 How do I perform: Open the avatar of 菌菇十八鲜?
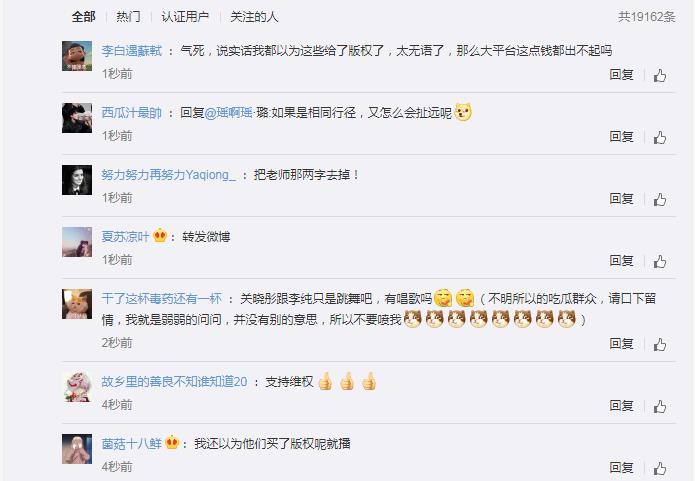[77, 449]
